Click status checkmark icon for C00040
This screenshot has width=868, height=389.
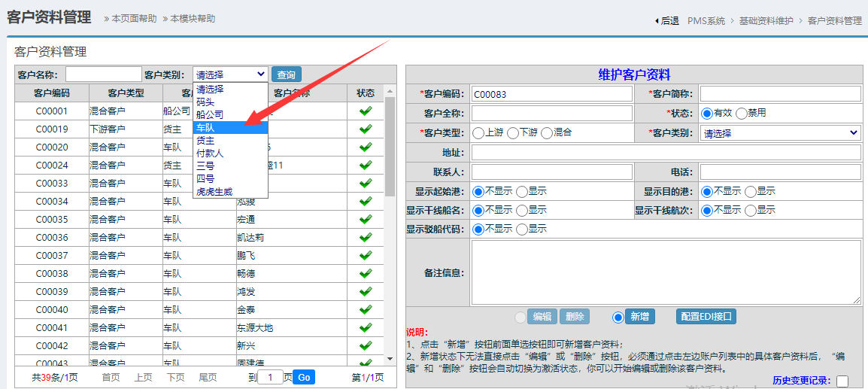point(366,309)
